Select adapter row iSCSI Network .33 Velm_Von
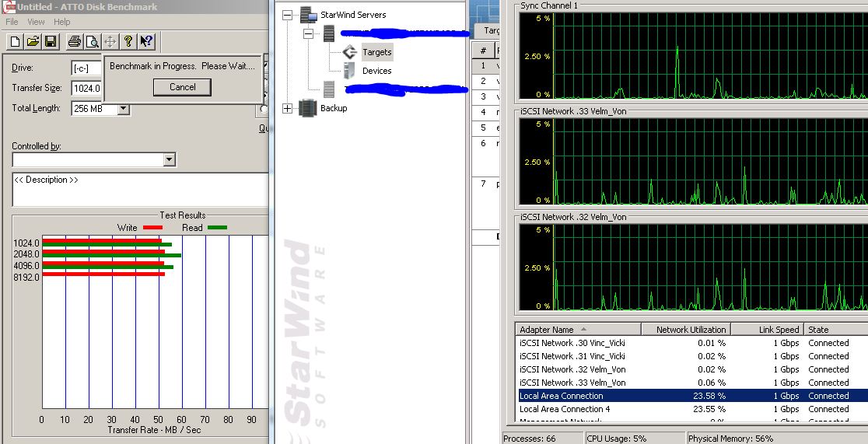Viewport: 868px width, 444px height. (x=691, y=383)
